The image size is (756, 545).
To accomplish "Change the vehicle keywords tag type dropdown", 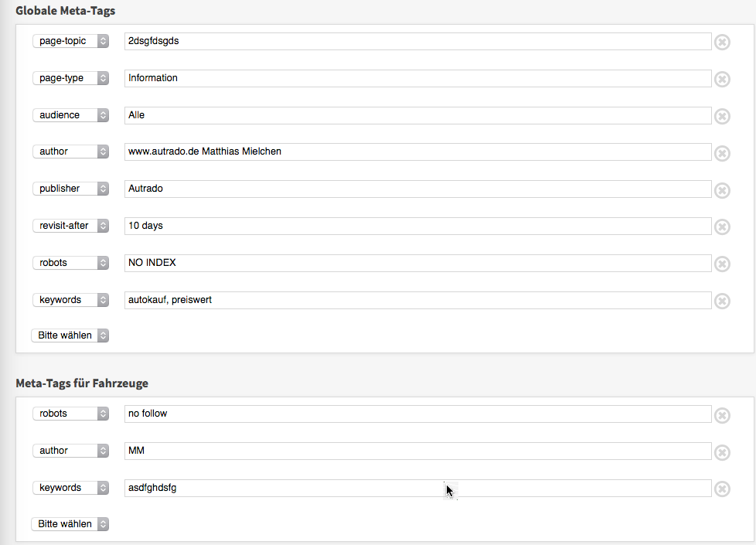I will point(71,488).
